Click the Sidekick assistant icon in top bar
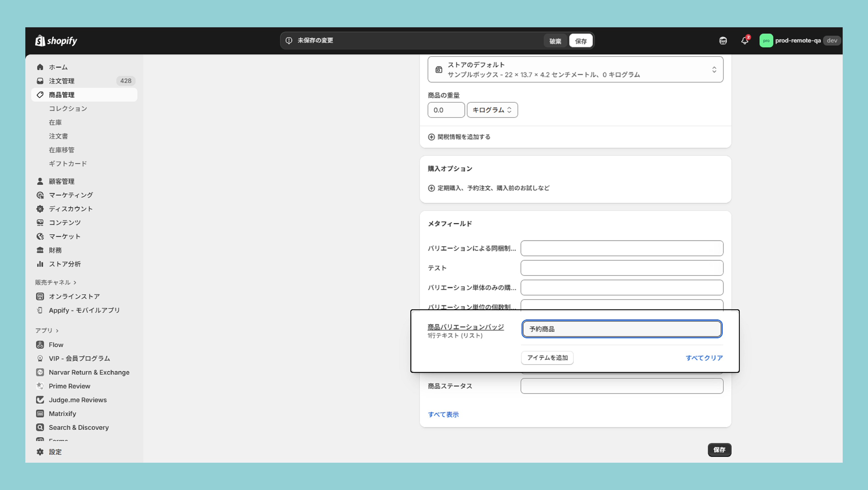This screenshot has height=490, width=868. (x=723, y=41)
